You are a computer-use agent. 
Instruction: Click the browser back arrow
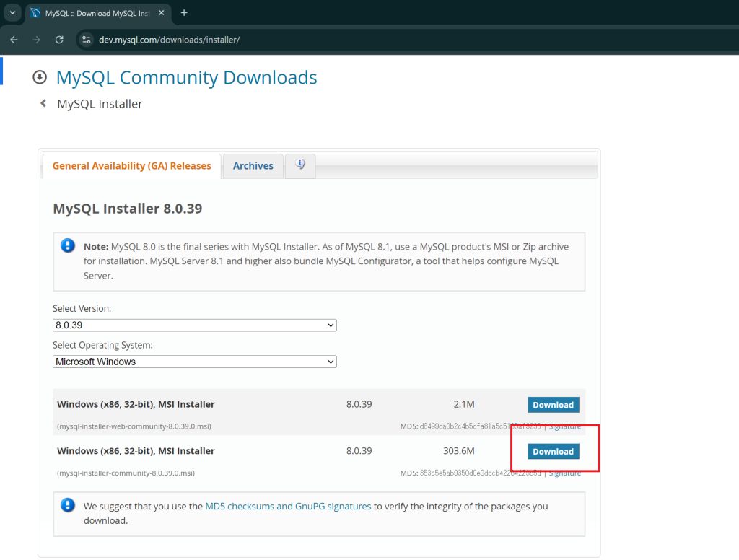coord(14,40)
